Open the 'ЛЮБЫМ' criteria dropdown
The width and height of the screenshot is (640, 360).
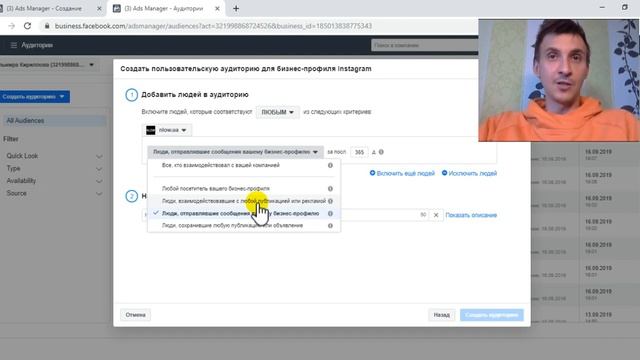pos(277,112)
